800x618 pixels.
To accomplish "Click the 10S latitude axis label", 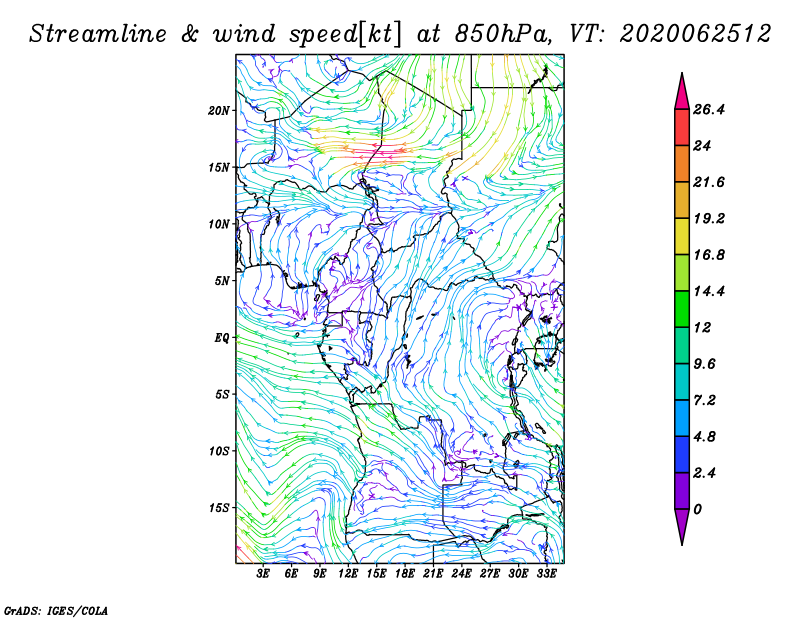I will click(219, 451).
